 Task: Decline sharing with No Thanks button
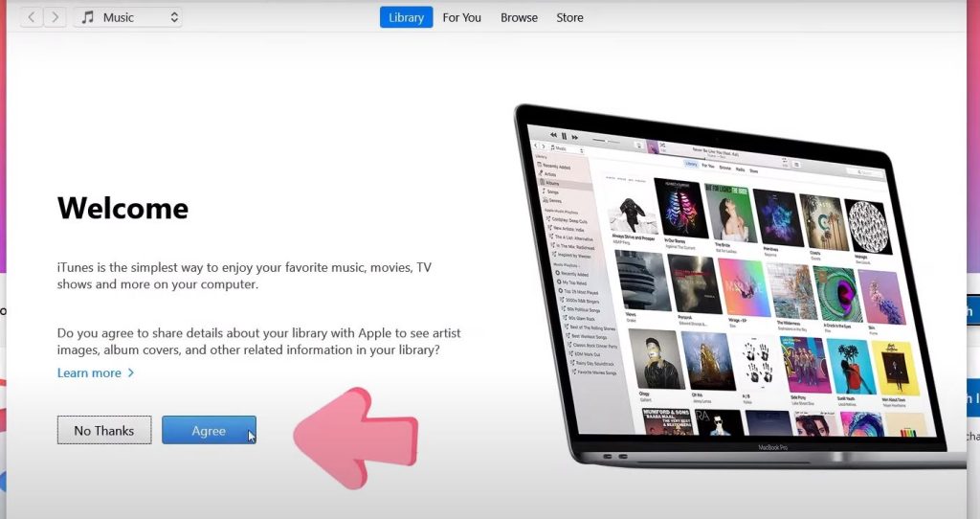coord(104,430)
